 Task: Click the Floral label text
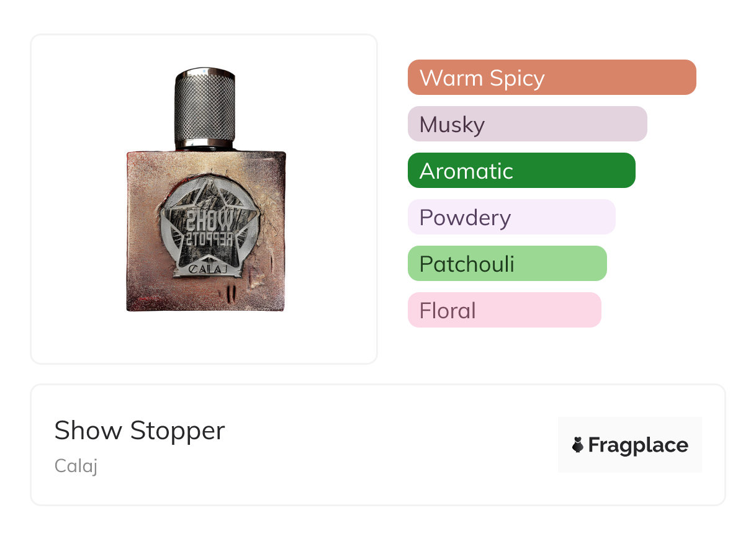coord(448,311)
